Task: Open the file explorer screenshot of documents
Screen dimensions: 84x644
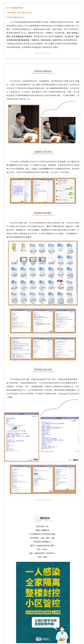Action: click(x=43, y=273)
